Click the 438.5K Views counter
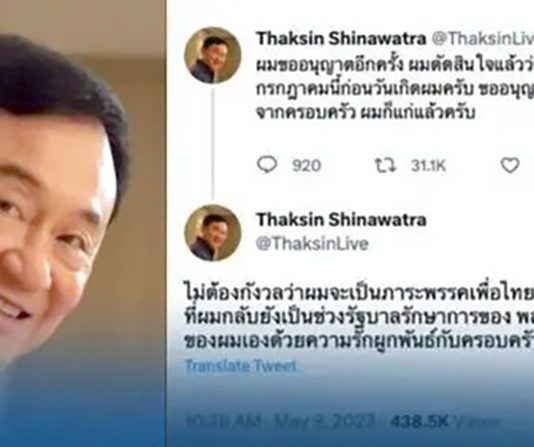 [444, 421]
